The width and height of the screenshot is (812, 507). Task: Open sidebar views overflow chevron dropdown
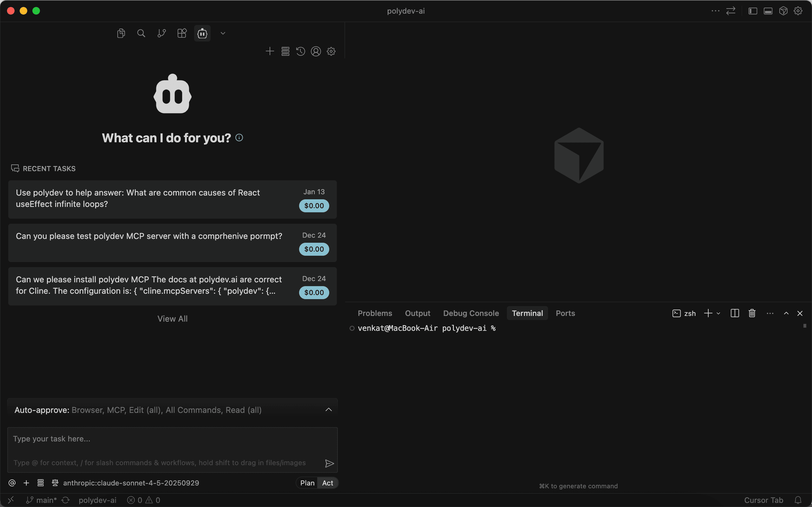click(x=223, y=33)
